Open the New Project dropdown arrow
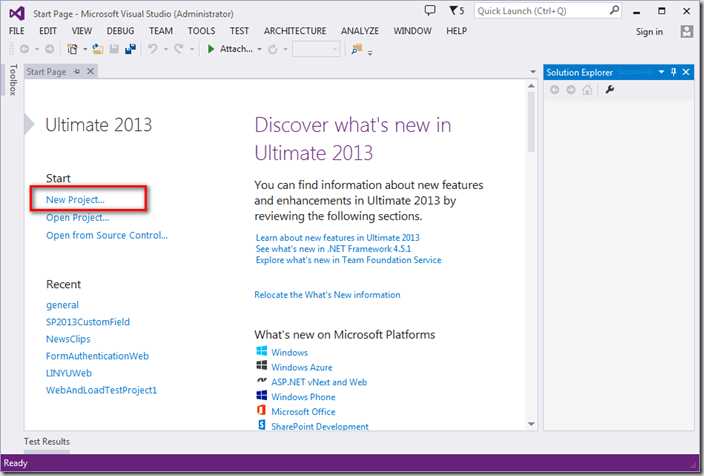The height and width of the screenshot is (476, 704). click(x=84, y=49)
